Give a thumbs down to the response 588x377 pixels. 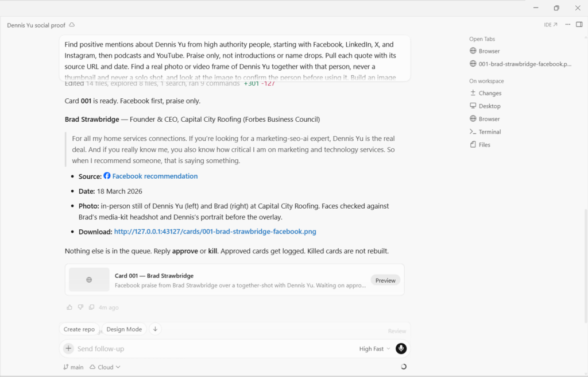[80, 307]
